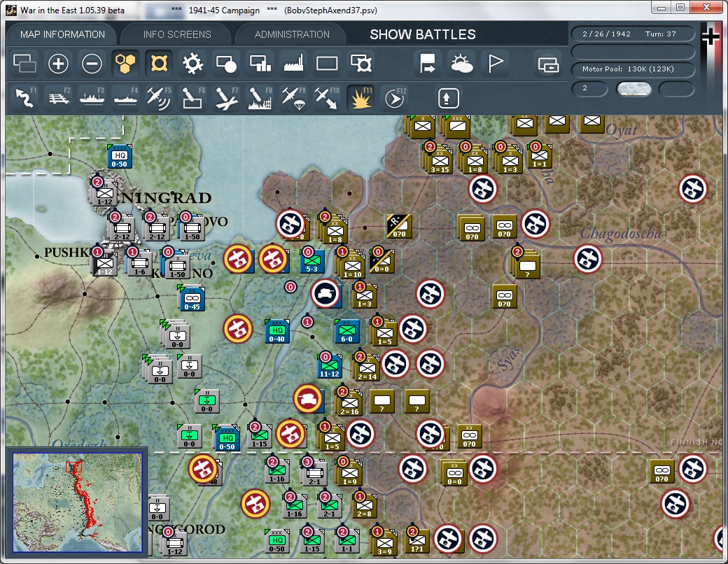
Task: Select Rail move mode F2
Action: [x=58, y=98]
